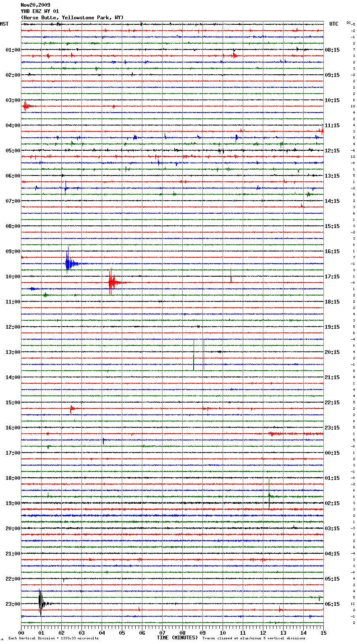The image size is (357, 644).
Task: Click the "(Horse Butte, Yellowstone Park, WY)" location text
Action: point(72,18)
